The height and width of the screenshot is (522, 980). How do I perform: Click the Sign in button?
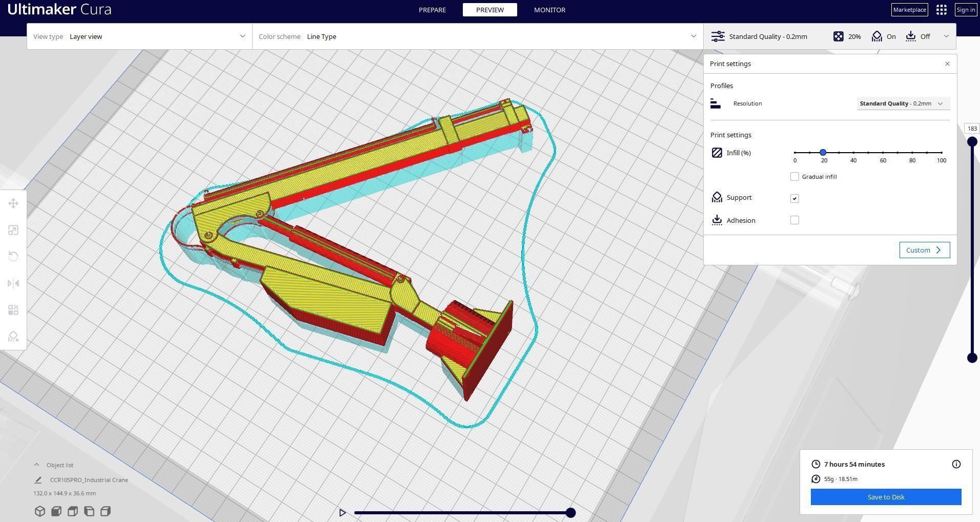(x=966, y=10)
